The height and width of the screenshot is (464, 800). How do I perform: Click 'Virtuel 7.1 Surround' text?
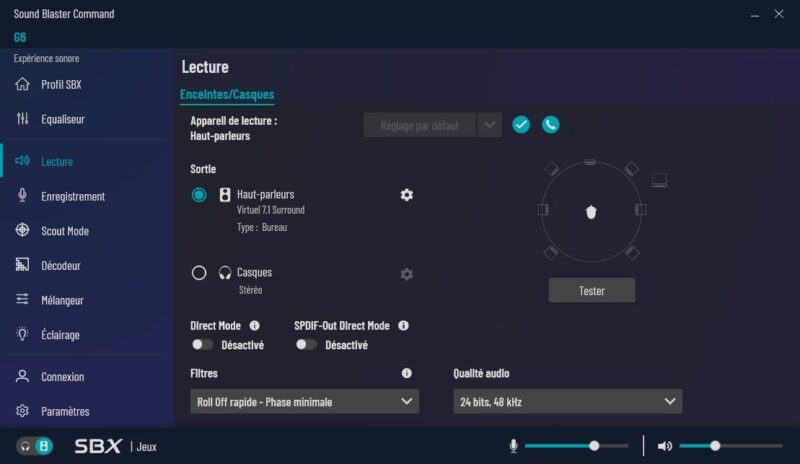tap(270, 210)
